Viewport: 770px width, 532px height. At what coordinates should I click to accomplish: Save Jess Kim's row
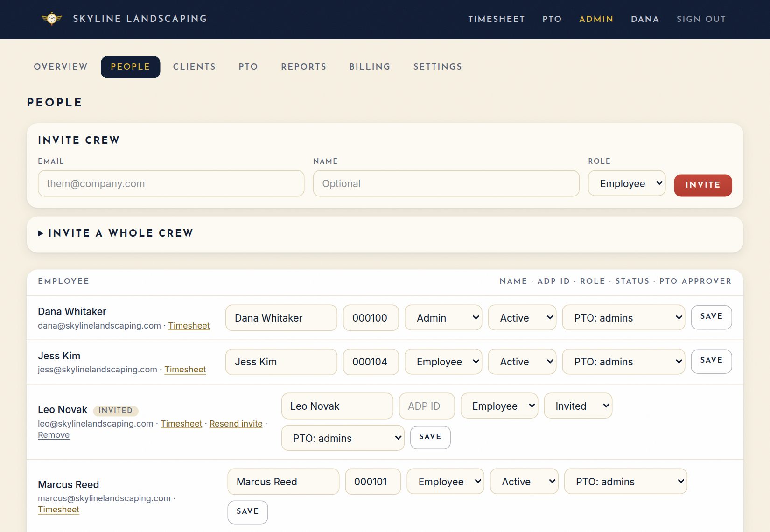tap(711, 361)
